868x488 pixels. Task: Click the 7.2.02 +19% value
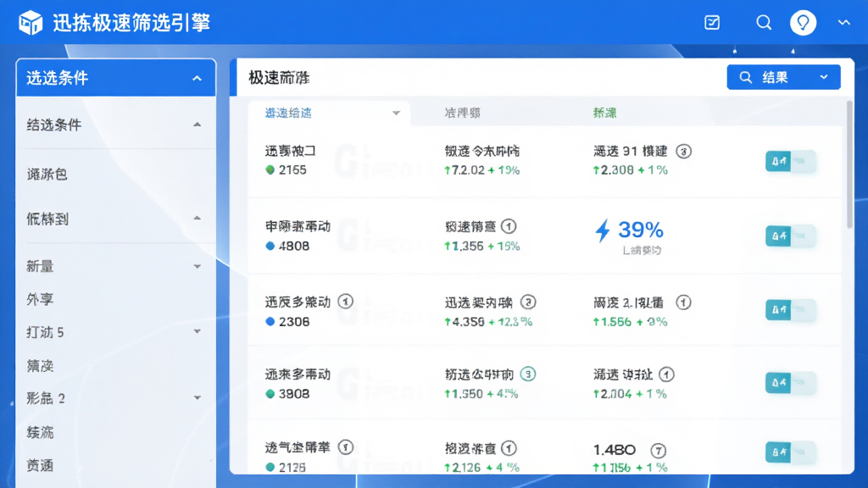tap(481, 170)
